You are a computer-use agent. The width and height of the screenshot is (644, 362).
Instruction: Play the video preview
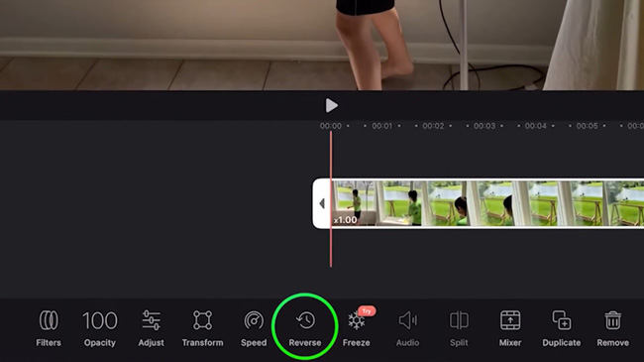[331, 105]
